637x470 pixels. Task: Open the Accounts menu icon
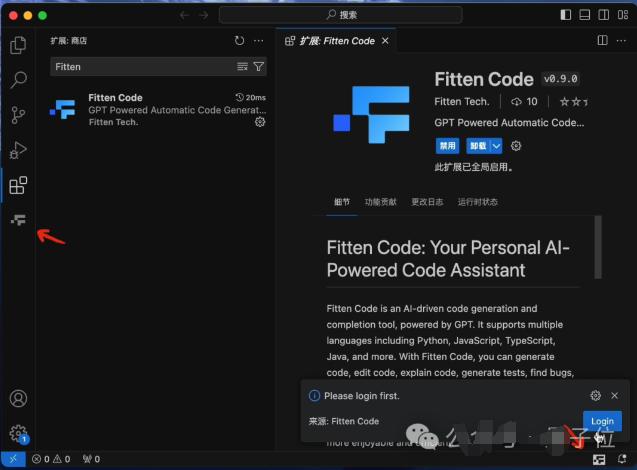(x=18, y=399)
